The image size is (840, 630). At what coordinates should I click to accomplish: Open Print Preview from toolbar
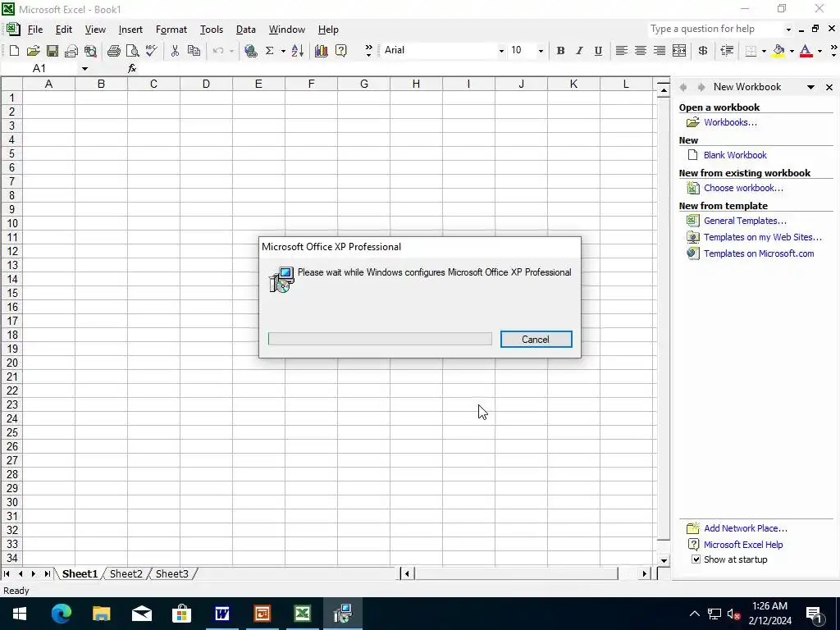[x=132, y=51]
